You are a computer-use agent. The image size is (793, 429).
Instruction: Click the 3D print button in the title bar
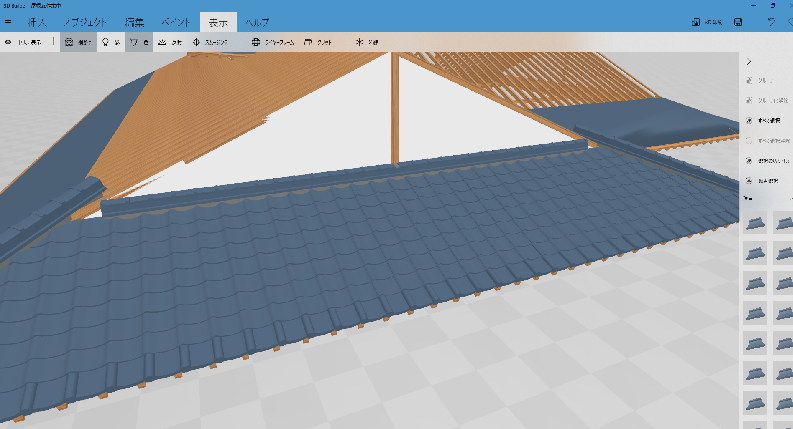(x=707, y=22)
